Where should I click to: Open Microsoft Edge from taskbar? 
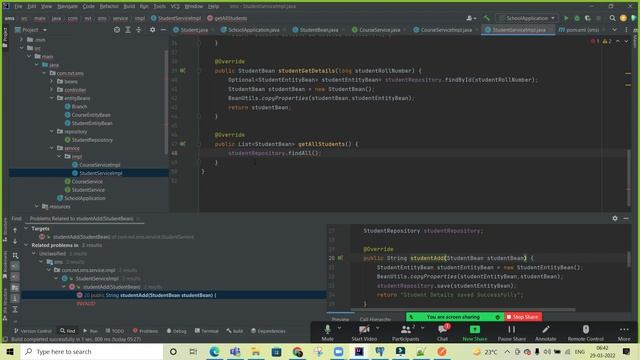point(214,351)
